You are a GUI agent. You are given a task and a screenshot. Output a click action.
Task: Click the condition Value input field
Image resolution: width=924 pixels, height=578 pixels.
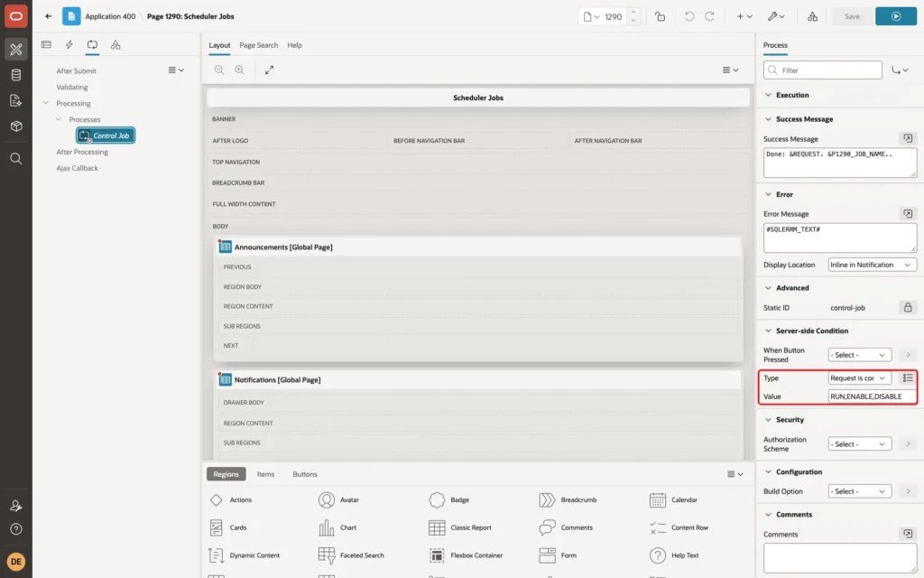click(x=872, y=396)
